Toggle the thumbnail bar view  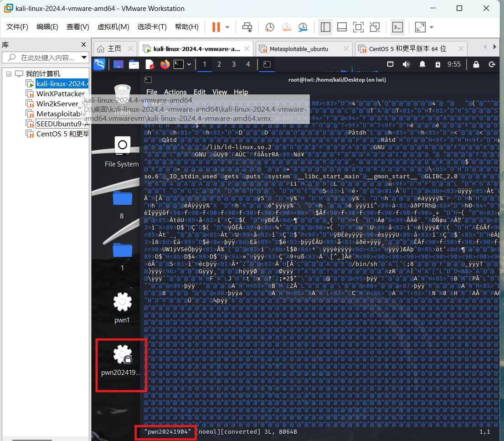(x=342, y=27)
